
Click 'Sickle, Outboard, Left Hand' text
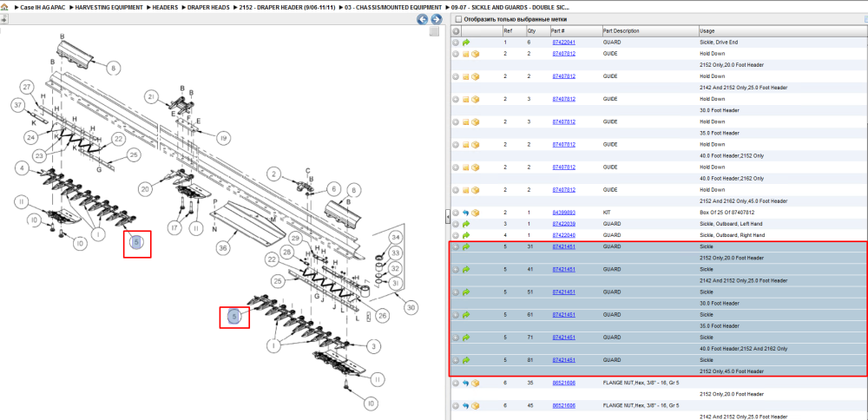729,224
